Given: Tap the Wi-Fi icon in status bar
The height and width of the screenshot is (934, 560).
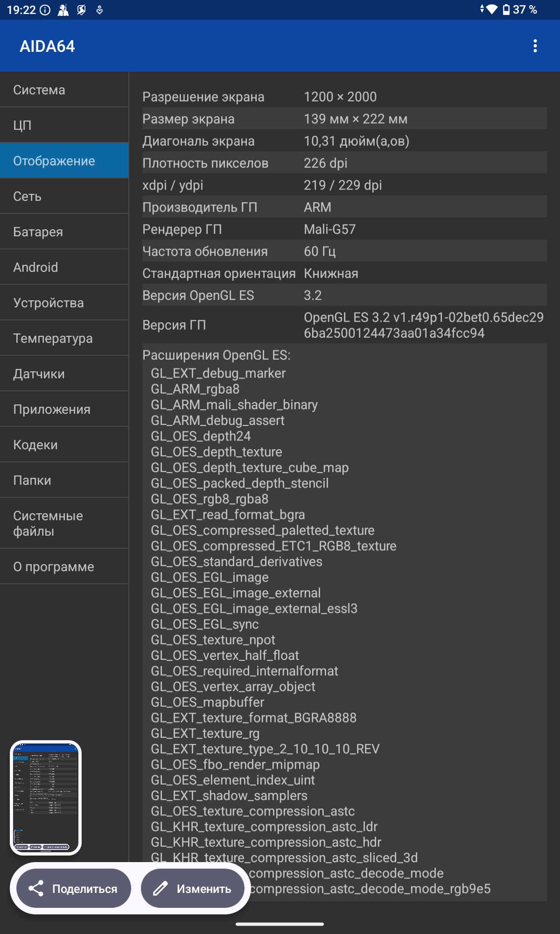Looking at the screenshot, I should pos(491,9).
